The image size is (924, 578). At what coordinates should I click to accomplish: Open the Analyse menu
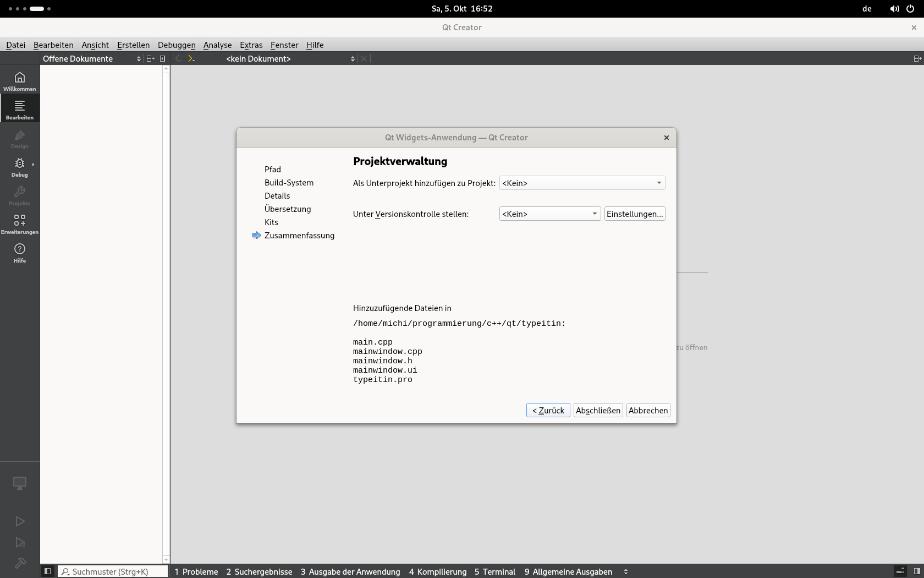[217, 45]
